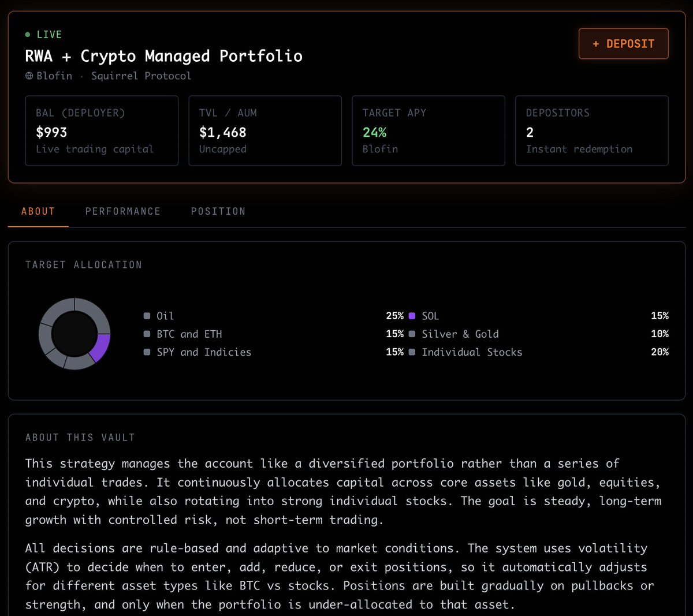Select the BTC and ETH legend swatch
Viewport: 693px width, 616px height.
pos(147,334)
